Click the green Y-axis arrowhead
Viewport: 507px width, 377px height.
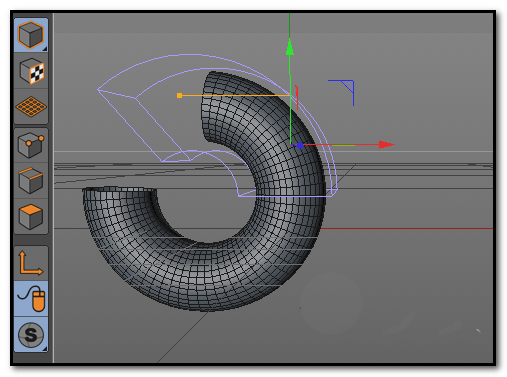(290, 47)
